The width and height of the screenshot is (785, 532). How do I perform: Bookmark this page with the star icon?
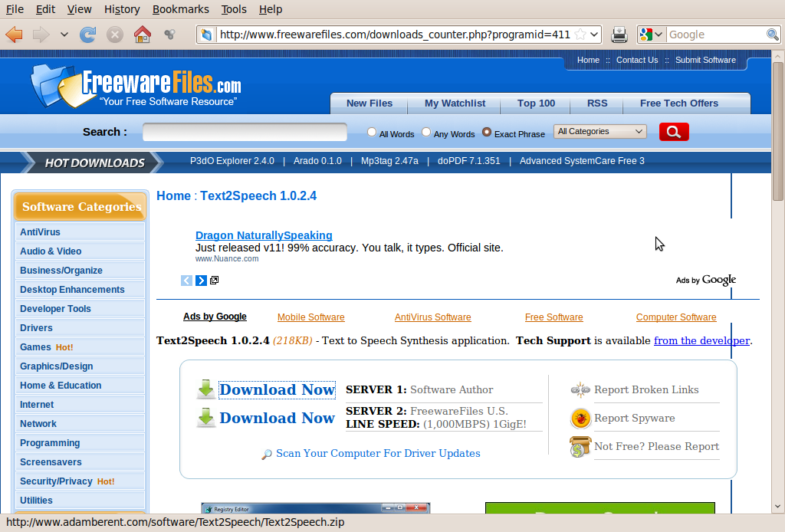[x=580, y=34]
